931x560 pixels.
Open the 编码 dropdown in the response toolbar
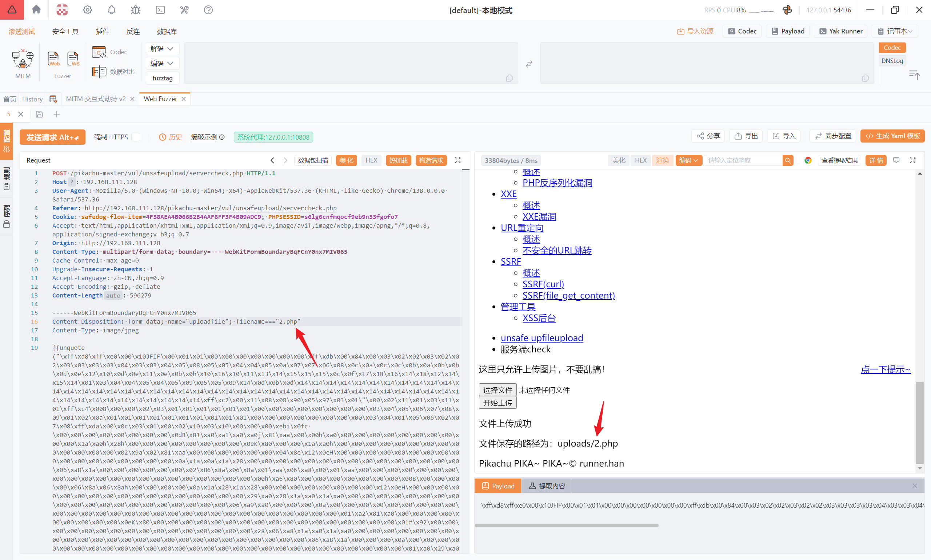click(688, 160)
